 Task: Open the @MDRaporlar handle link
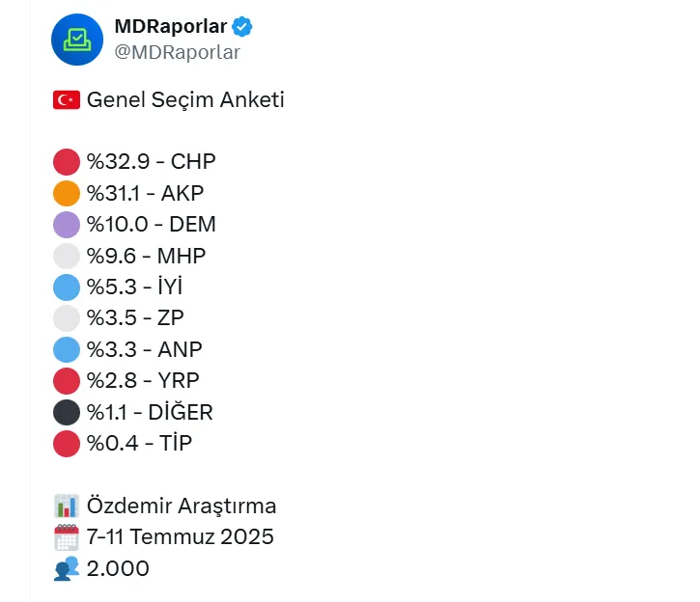(x=177, y=53)
